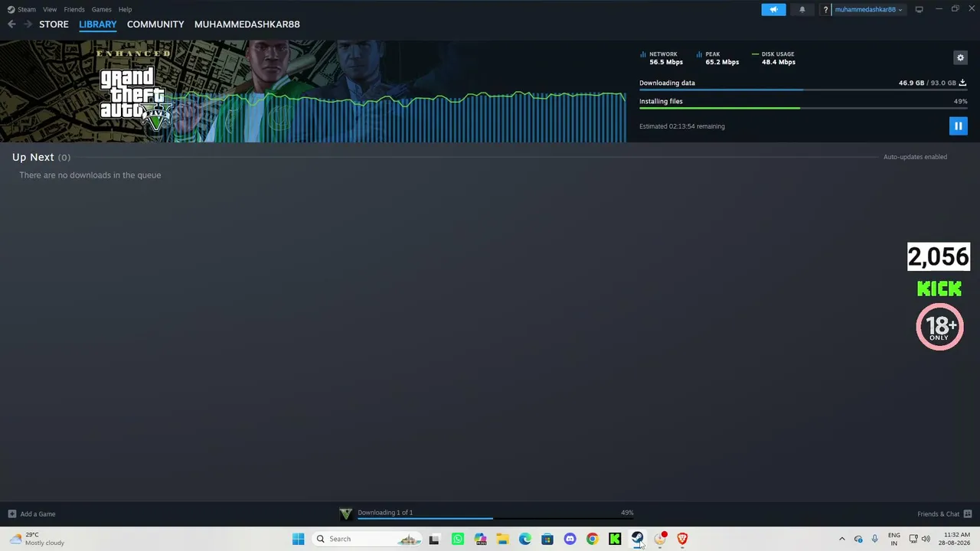Open the weather widget showing 29°C
This screenshot has width=980, height=551.
[x=37, y=539]
